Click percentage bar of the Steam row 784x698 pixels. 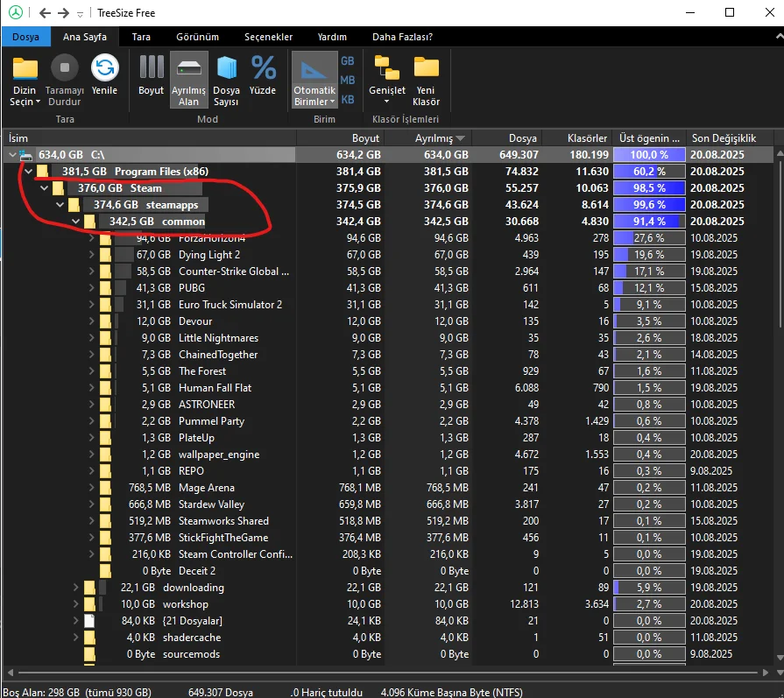click(648, 188)
